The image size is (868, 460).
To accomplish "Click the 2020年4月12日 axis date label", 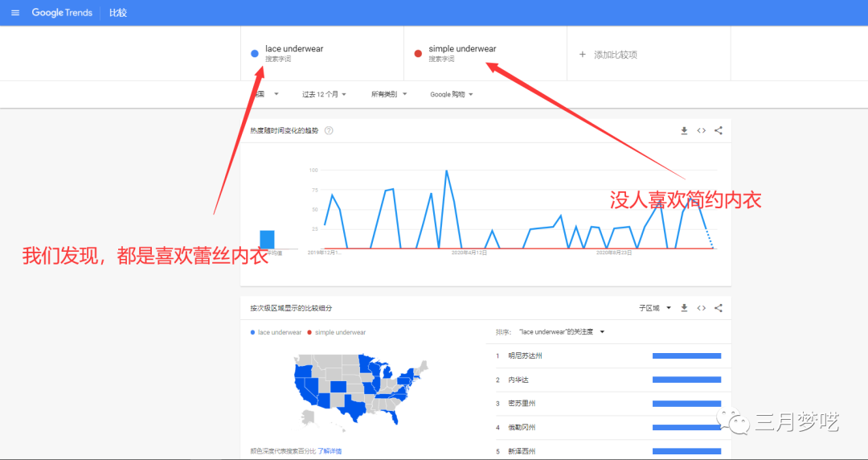I will click(x=469, y=253).
